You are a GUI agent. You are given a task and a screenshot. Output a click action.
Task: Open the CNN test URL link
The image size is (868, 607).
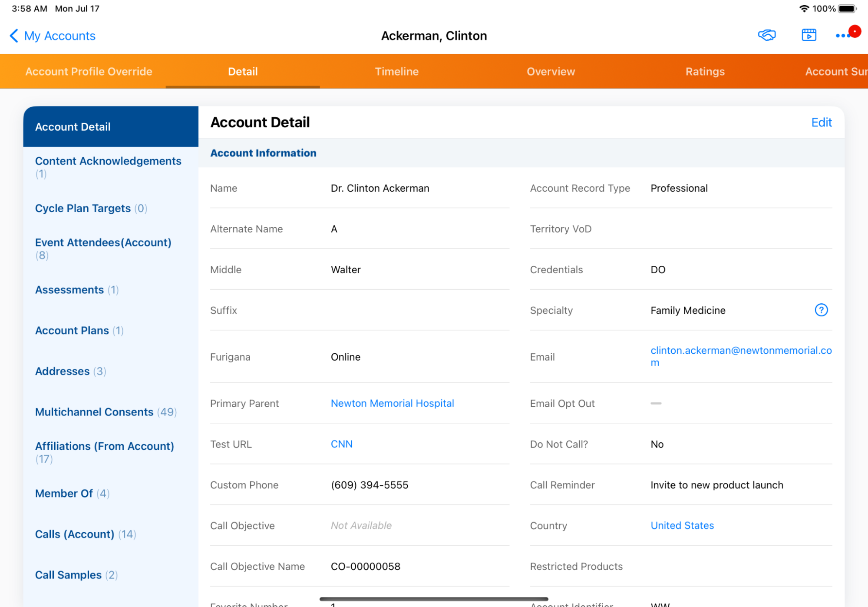tap(341, 444)
